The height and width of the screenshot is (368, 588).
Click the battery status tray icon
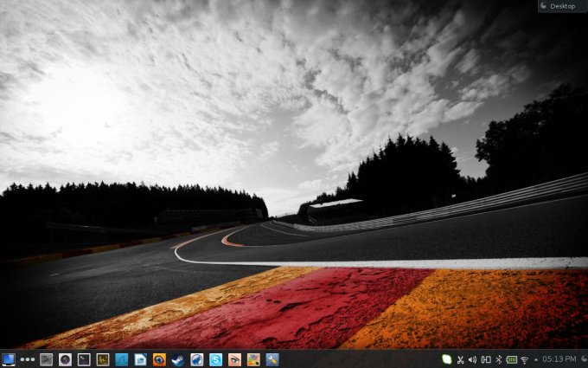click(x=511, y=359)
